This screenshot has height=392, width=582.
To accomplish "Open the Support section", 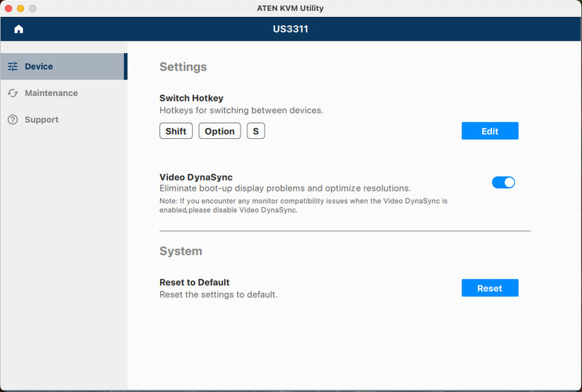I will pyautogui.click(x=63, y=119).
